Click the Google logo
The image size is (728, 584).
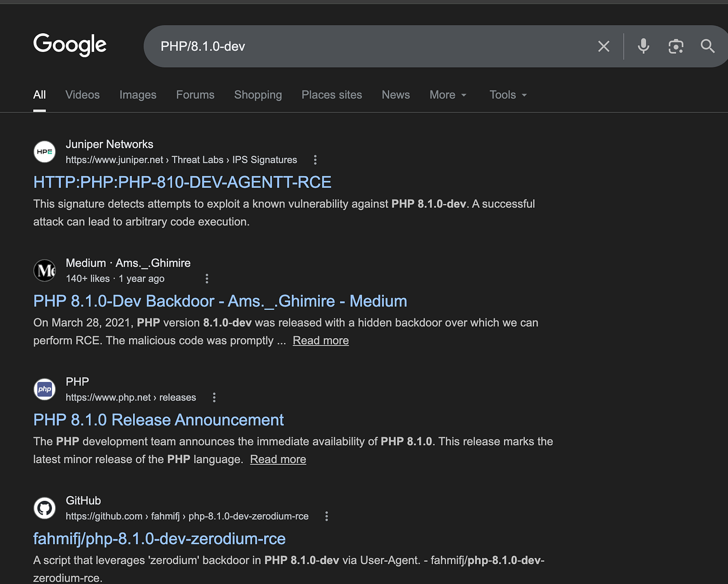coord(70,45)
